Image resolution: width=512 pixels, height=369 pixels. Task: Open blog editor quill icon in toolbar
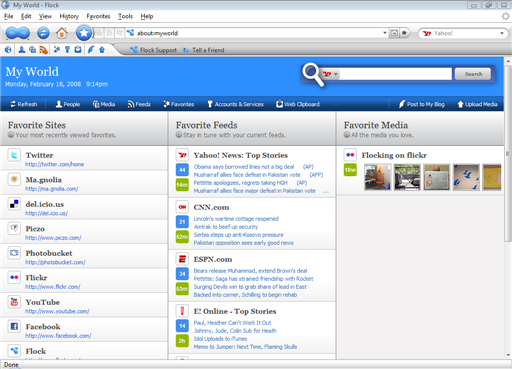coord(91,50)
